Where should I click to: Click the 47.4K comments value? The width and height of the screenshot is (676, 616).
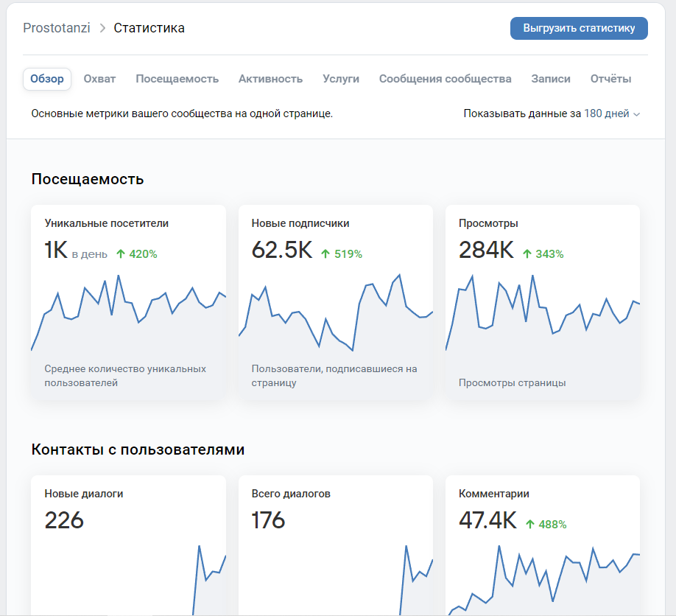[487, 520]
